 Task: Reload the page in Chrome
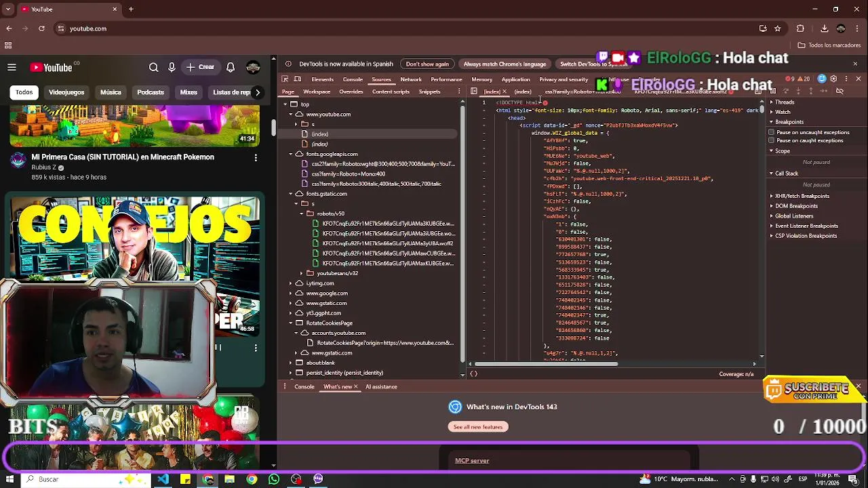click(x=41, y=28)
